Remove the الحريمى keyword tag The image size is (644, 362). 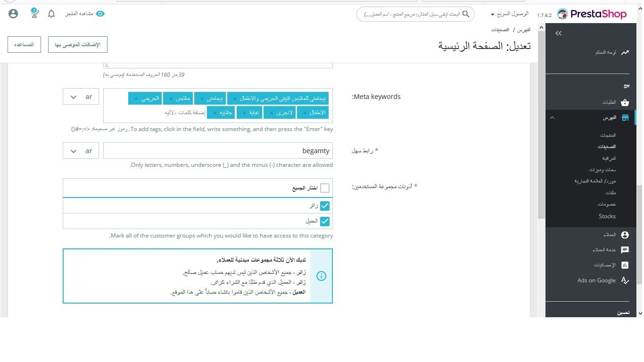[x=136, y=99]
